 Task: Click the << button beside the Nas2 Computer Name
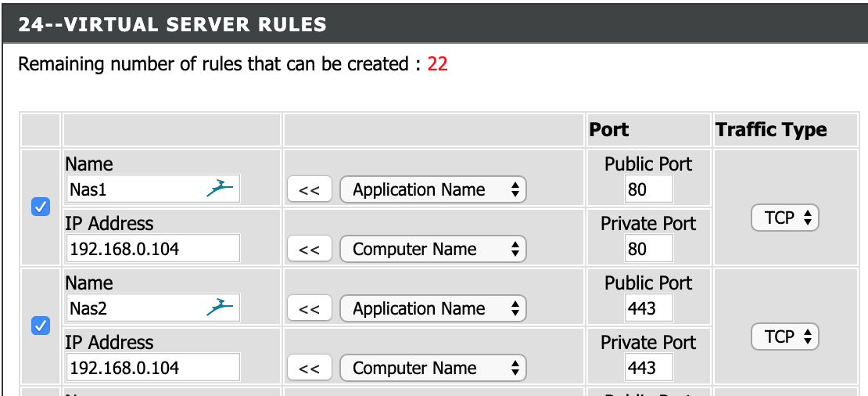[x=310, y=368]
